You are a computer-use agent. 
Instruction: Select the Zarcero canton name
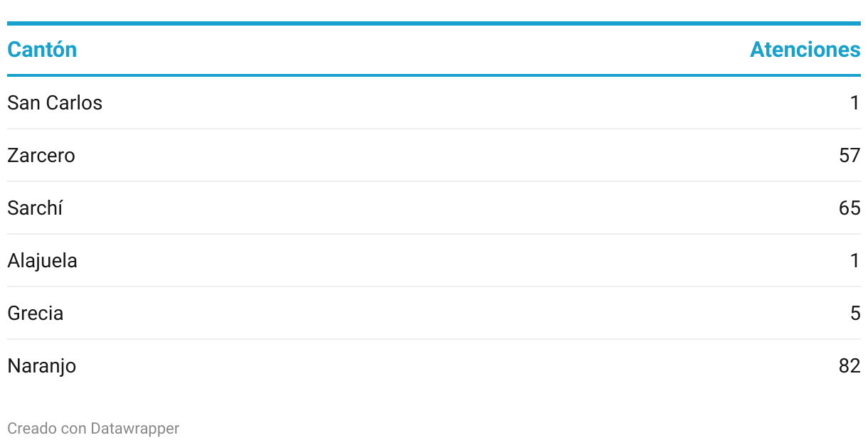[x=41, y=156]
